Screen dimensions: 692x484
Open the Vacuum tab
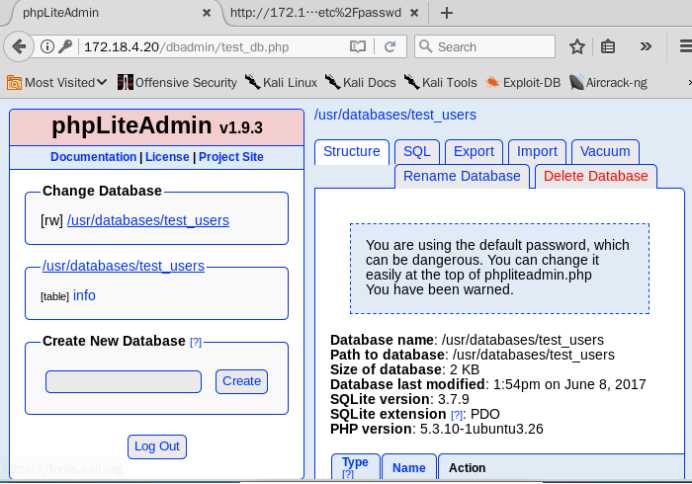pos(605,152)
